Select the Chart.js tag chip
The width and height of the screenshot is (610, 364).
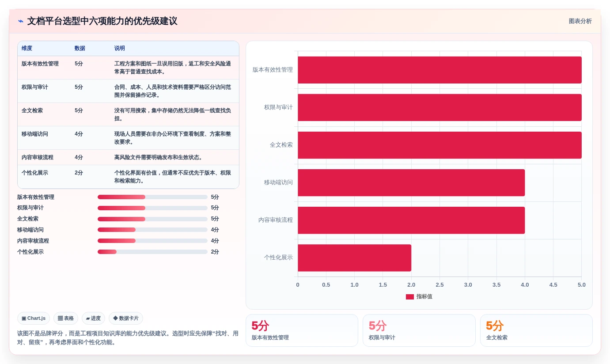[34, 318]
